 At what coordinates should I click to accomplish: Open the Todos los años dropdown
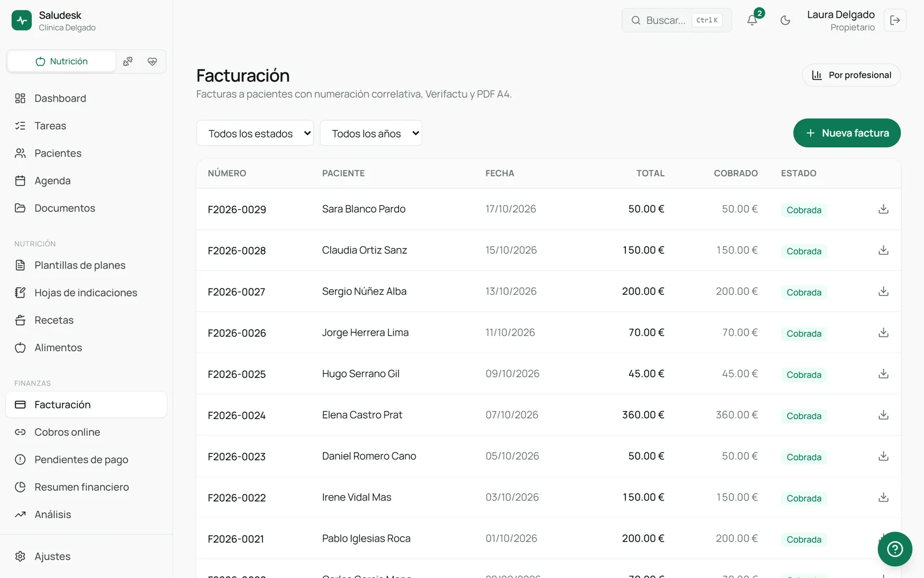[371, 134]
